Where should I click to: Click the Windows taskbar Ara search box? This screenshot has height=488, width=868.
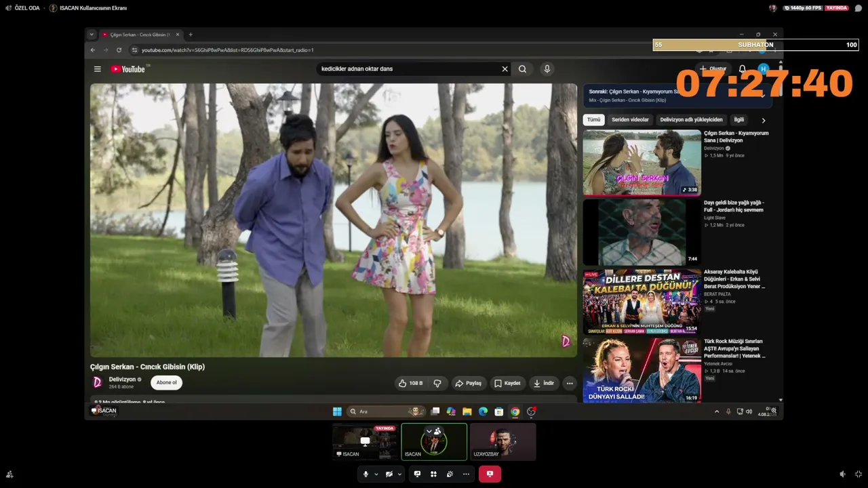click(x=386, y=411)
